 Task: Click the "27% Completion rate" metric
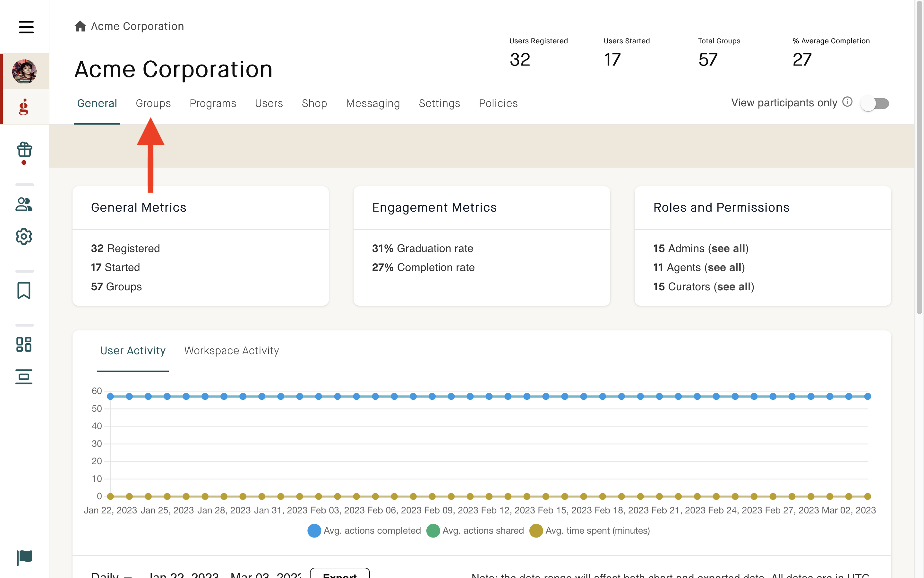424,267
